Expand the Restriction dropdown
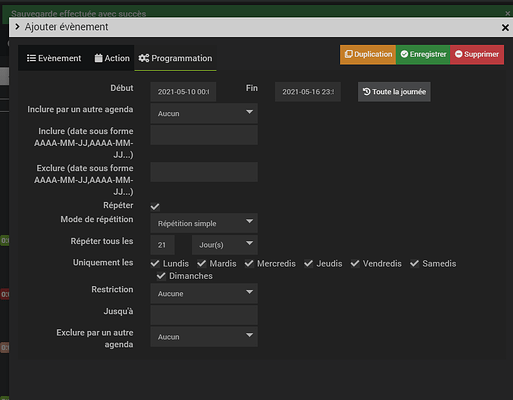The width and height of the screenshot is (513, 400). [x=204, y=293]
